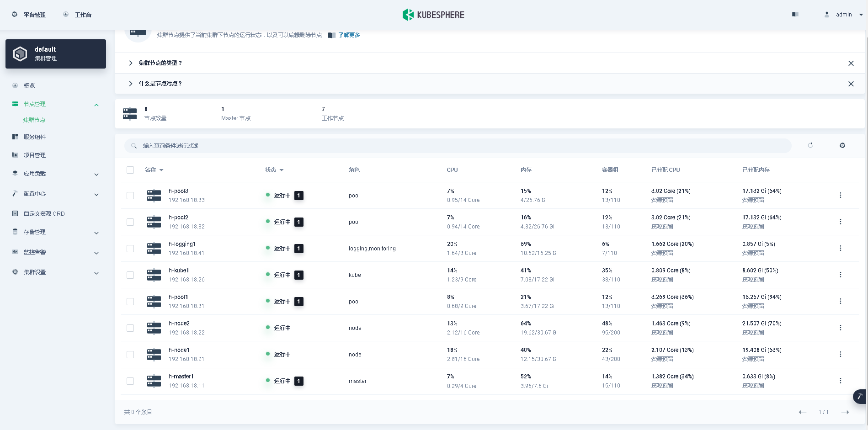Image resolution: width=868 pixels, height=430 pixels.
Task: Open 项目管理 in sidebar
Action: point(35,155)
